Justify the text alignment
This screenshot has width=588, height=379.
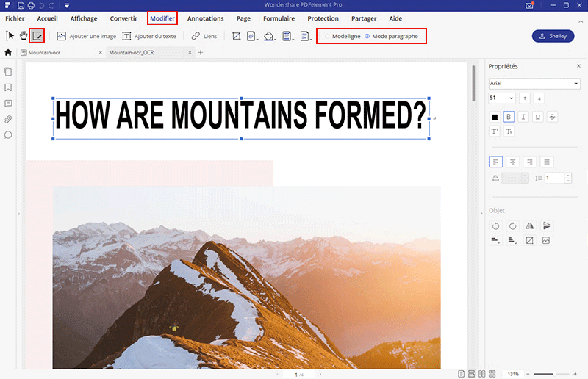tap(546, 162)
